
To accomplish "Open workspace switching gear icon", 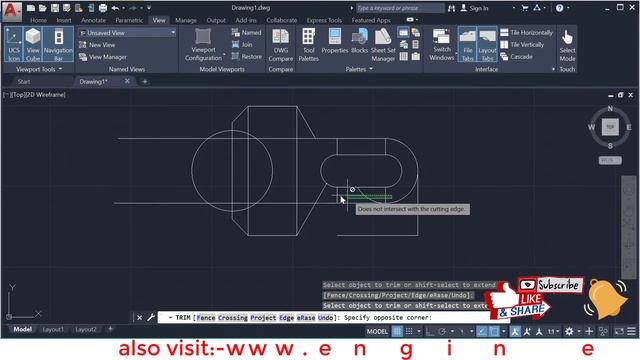I will [x=569, y=331].
